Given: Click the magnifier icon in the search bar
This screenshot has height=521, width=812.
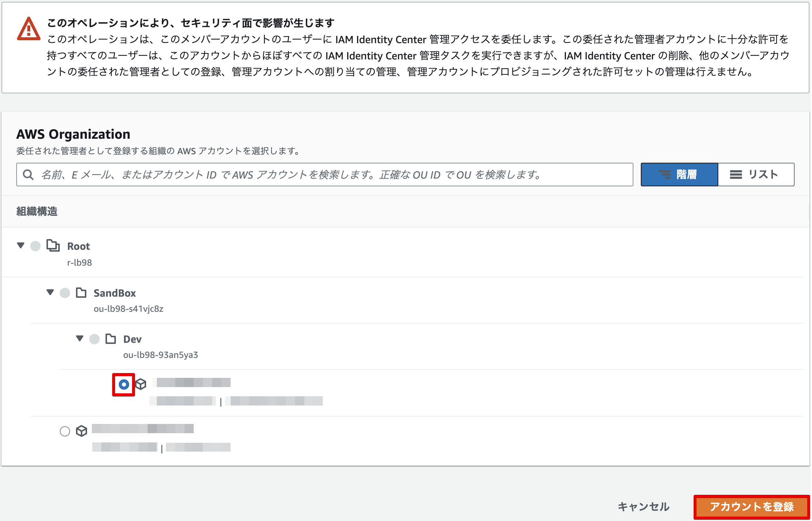Looking at the screenshot, I should (x=28, y=175).
